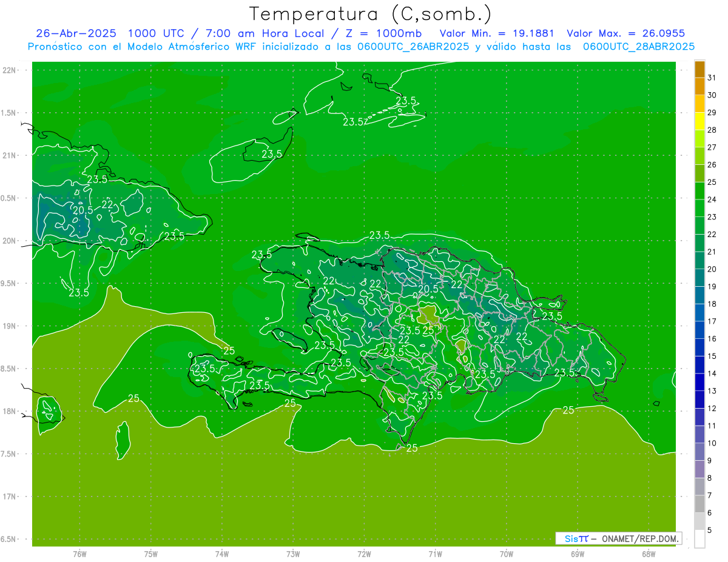Click the '7' color scale label
The height and width of the screenshot is (562, 728).
coord(710,495)
